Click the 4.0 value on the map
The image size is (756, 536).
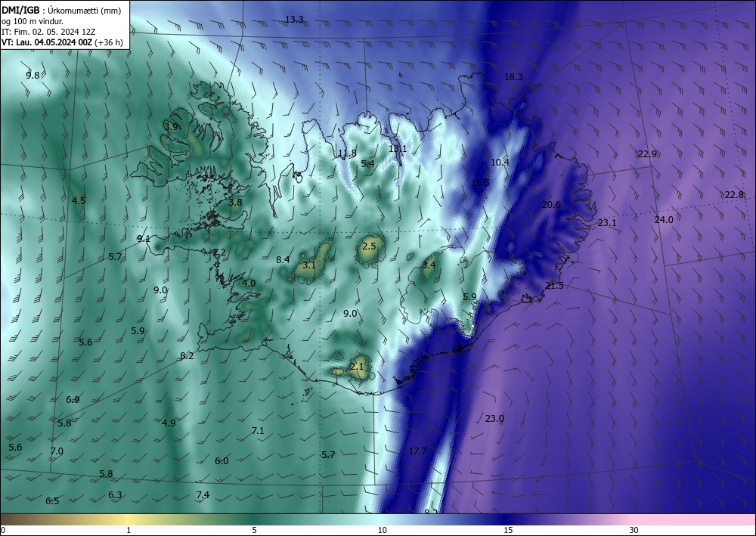249,283
